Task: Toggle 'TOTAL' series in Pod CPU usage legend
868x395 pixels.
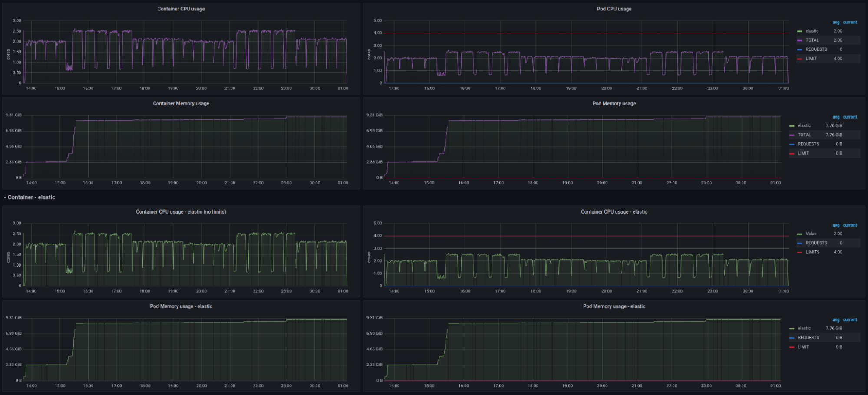Action: point(812,40)
